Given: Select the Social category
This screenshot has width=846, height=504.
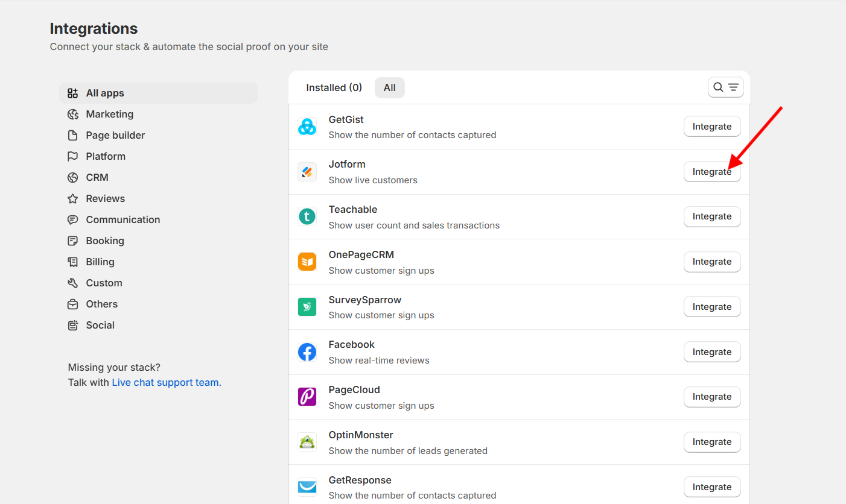Looking at the screenshot, I should coord(159,325).
